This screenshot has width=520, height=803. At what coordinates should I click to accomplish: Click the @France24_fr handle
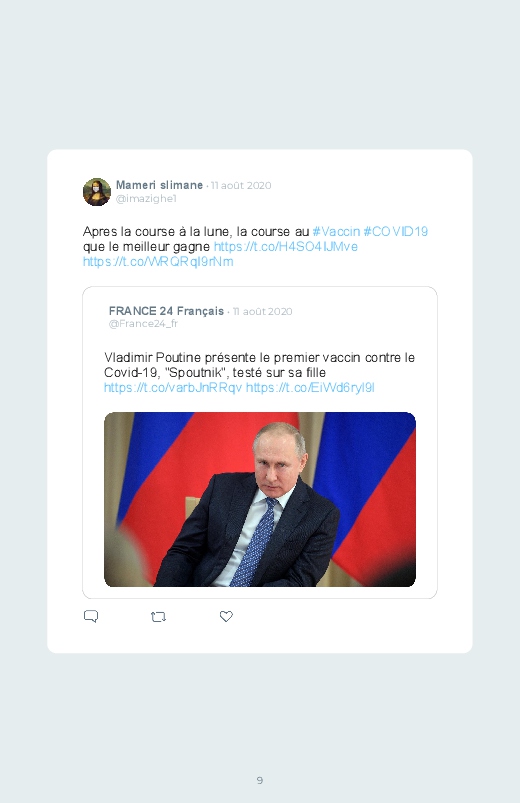tap(143, 324)
